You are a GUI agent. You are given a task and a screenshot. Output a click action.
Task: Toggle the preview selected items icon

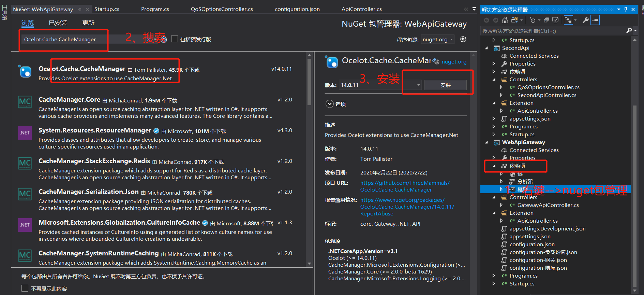pos(595,20)
